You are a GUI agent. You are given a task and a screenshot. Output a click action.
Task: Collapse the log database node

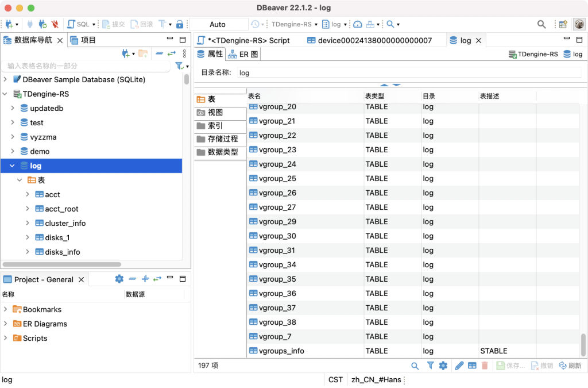[x=11, y=166]
